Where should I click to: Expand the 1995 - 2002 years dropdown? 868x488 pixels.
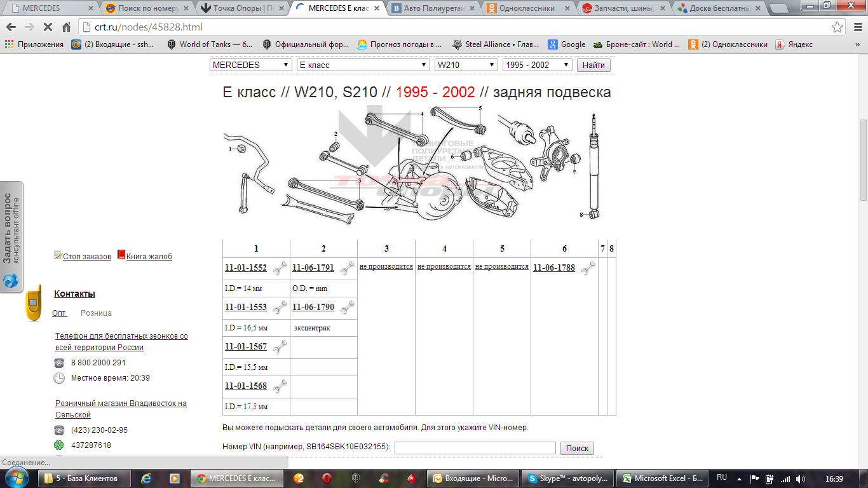point(537,65)
